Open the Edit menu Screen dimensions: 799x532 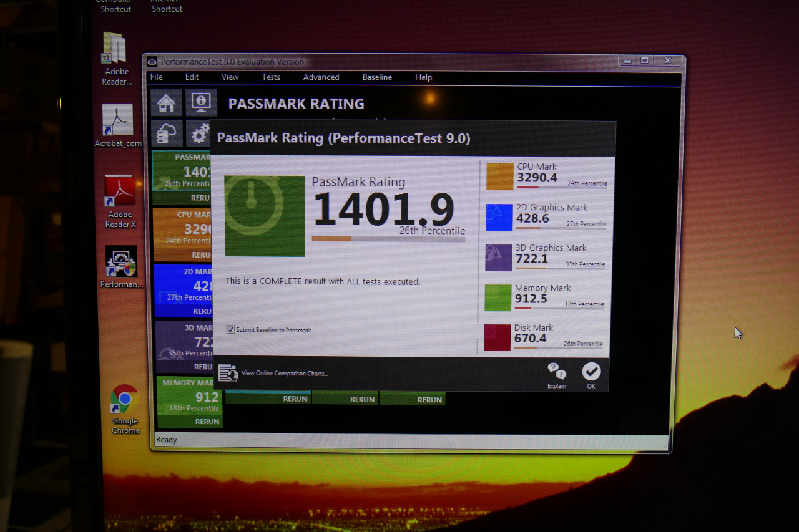click(192, 77)
